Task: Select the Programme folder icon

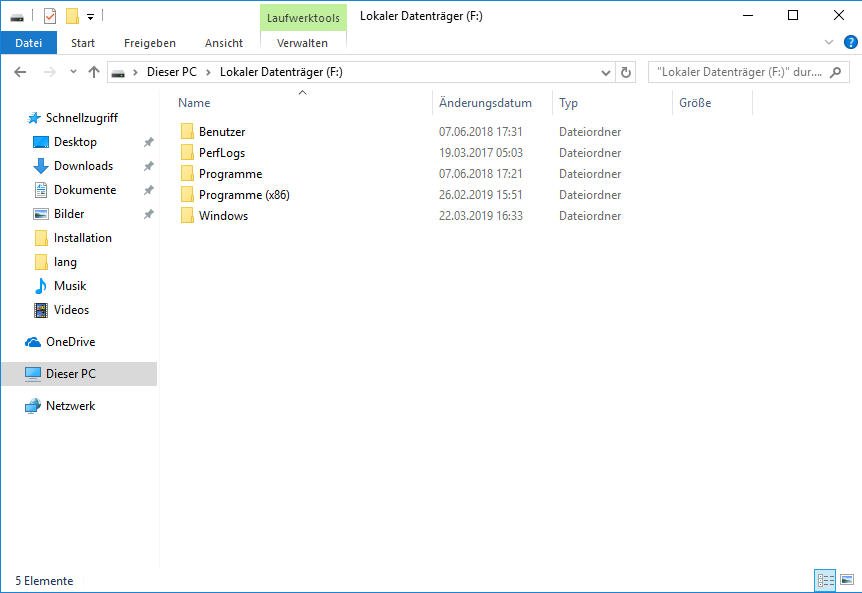Action: pos(187,174)
